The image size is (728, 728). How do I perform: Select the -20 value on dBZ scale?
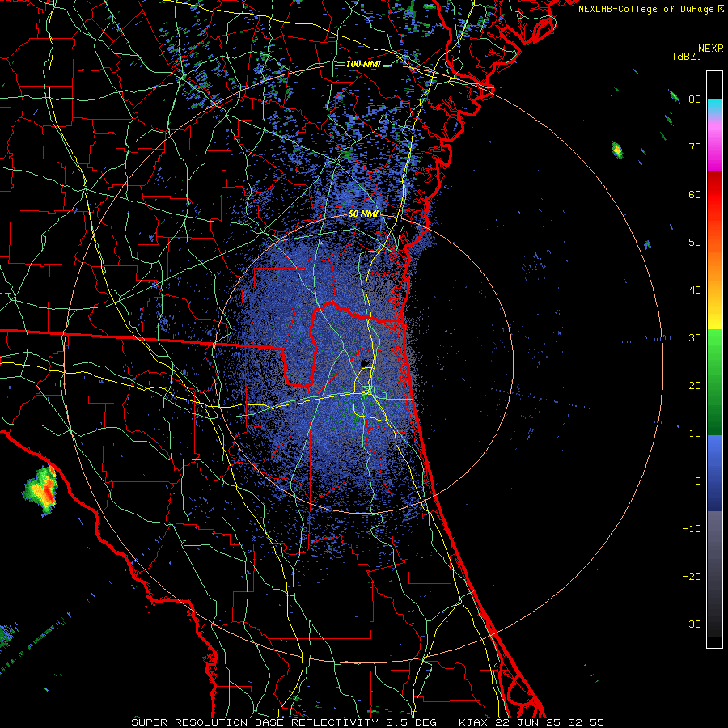coord(692,577)
